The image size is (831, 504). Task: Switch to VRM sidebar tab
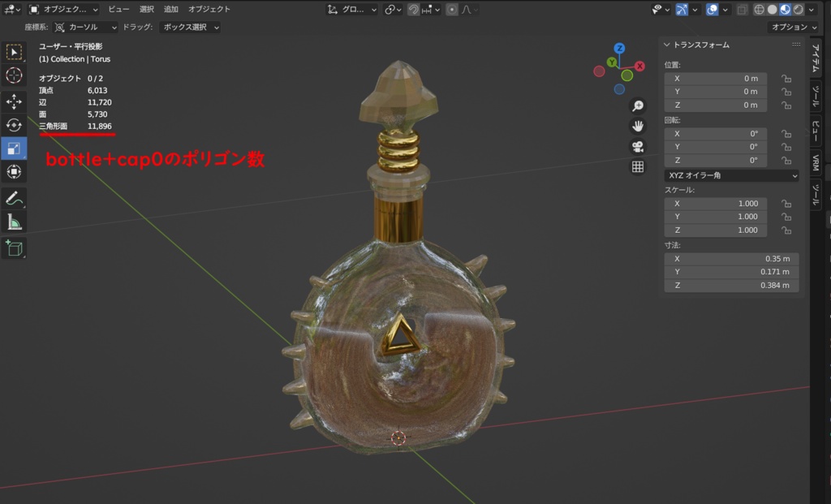(x=816, y=162)
